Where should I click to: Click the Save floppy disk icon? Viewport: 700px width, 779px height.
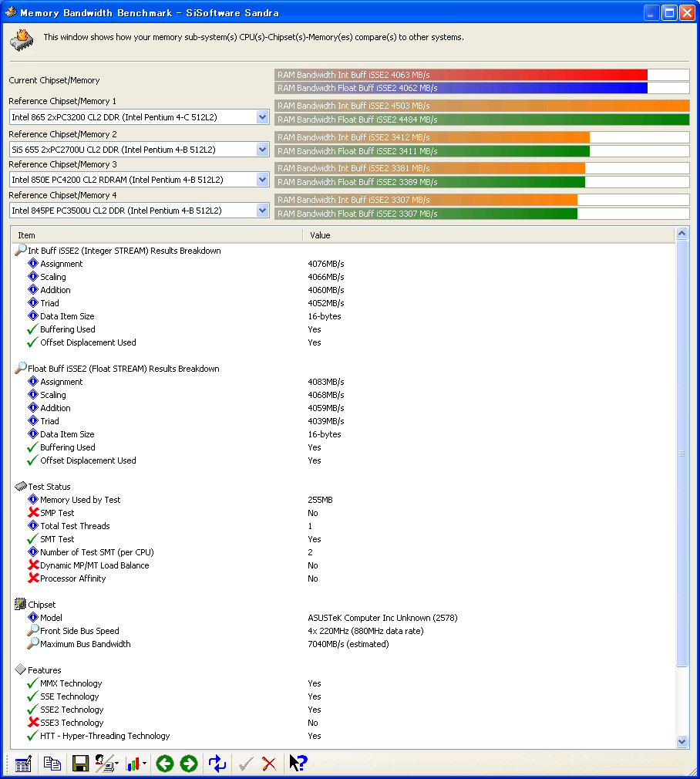80,764
